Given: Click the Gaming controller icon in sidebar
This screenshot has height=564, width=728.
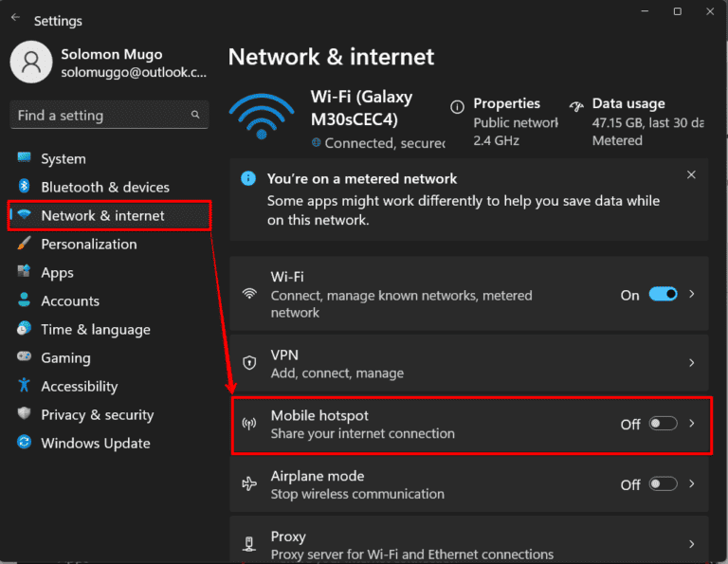Looking at the screenshot, I should pos(24,357).
